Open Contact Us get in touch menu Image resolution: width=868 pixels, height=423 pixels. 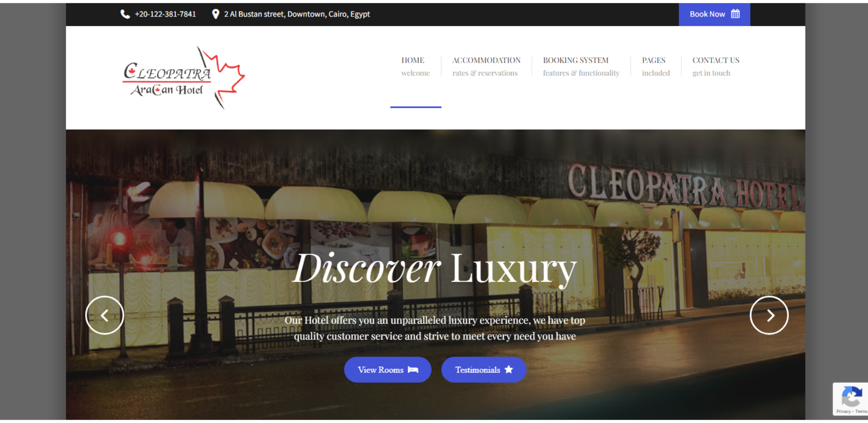click(x=716, y=66)
